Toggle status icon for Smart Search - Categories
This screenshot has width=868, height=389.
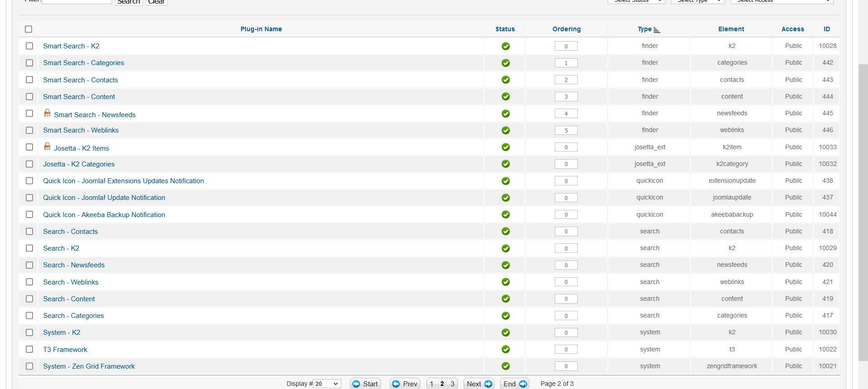(x=505, y=63)
